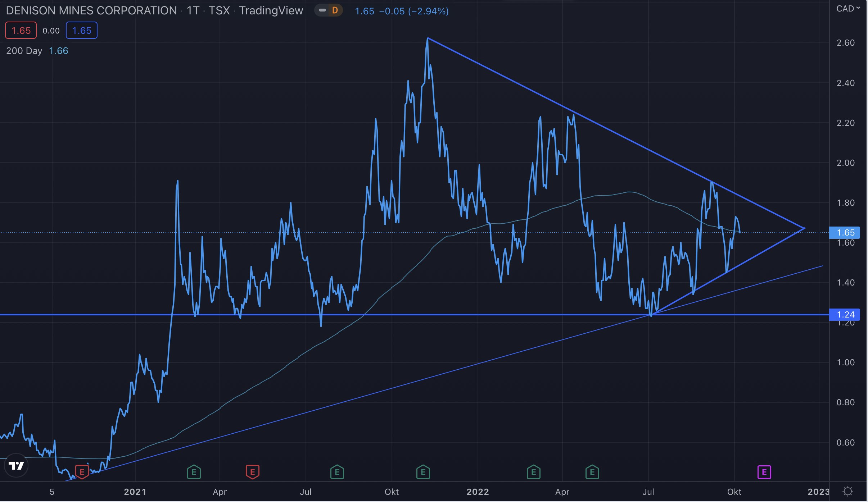868x502 pixels.
Task: Click the DENISON MINES CORPORATION symbol title
Action: pos(91,11)
